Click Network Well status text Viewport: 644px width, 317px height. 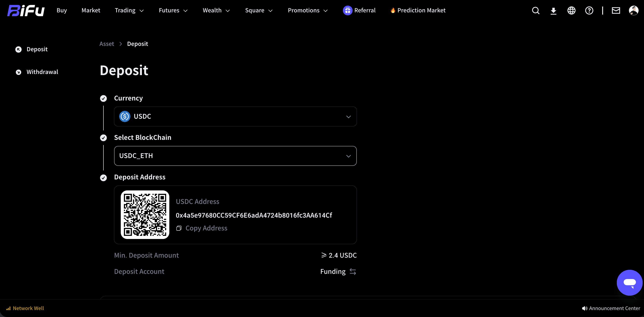point(28,308)
